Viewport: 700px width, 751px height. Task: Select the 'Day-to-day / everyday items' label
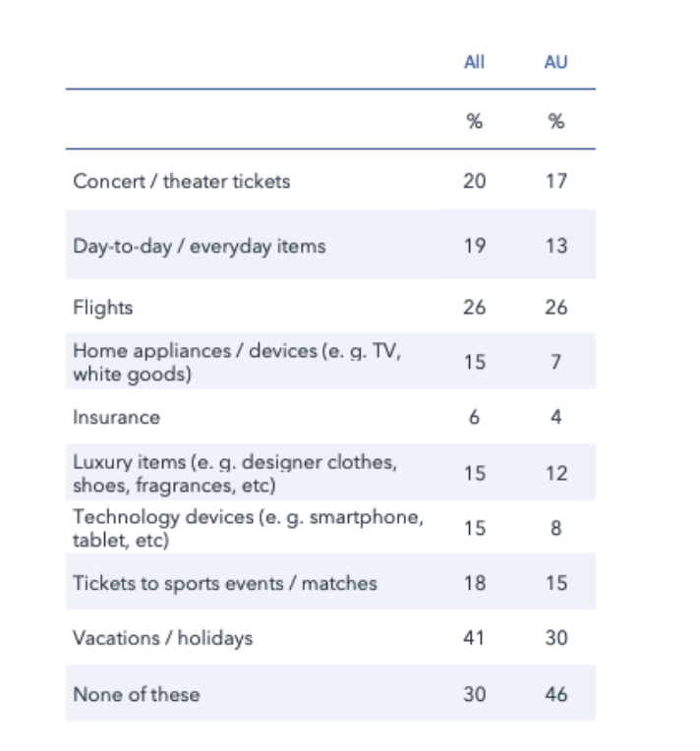(199, 246)
